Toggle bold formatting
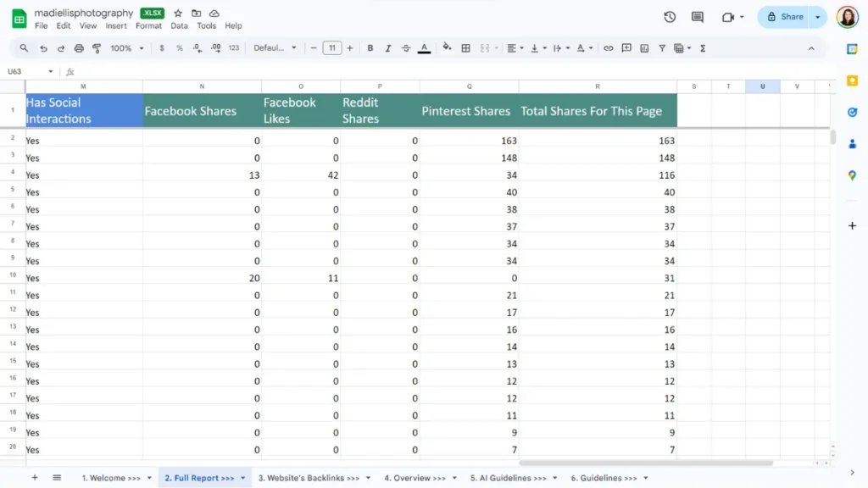 tap(370, 48)
